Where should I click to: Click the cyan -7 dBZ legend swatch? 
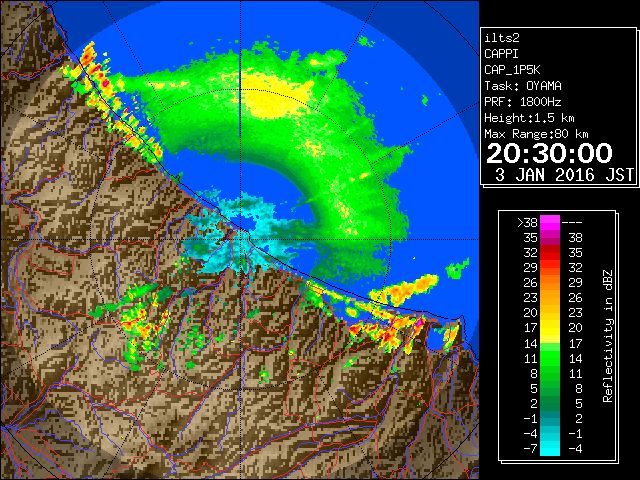[x=550, y=448]
